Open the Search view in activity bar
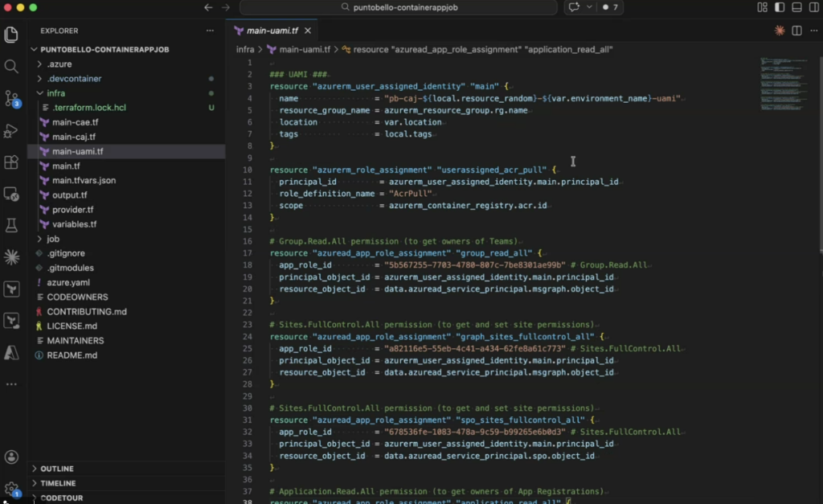823x504 pixels. point(11,66)
